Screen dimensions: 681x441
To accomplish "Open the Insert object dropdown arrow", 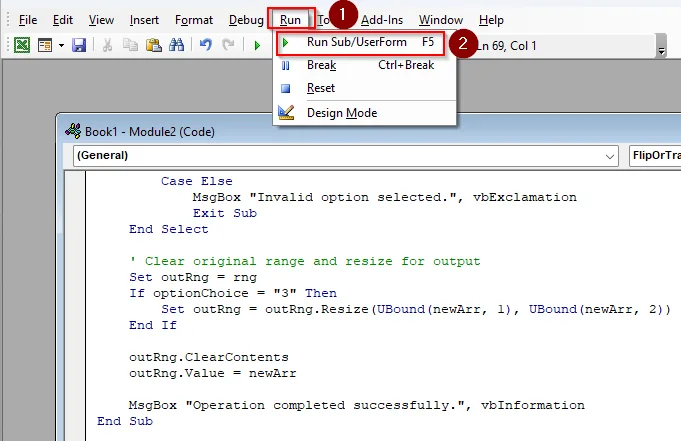I will pos(61,45).
